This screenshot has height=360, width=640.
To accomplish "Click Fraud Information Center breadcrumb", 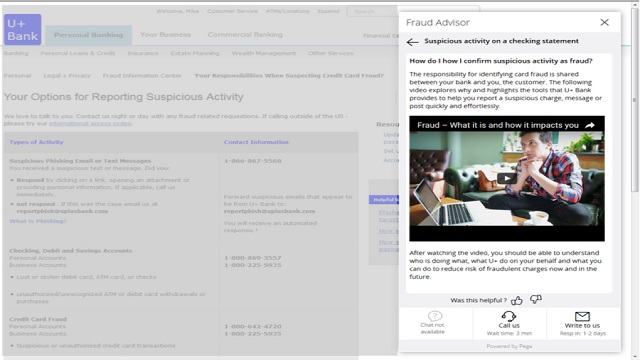I will click(142, 76).
